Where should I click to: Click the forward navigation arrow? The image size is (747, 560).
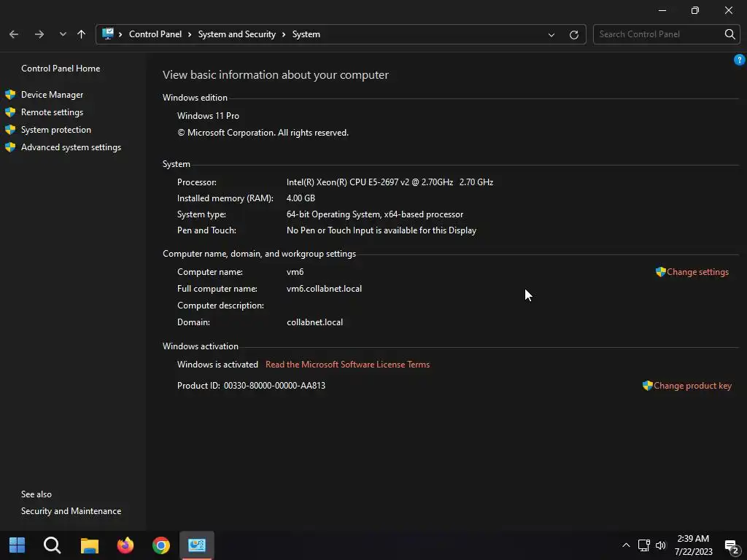[x=39, y=34]
